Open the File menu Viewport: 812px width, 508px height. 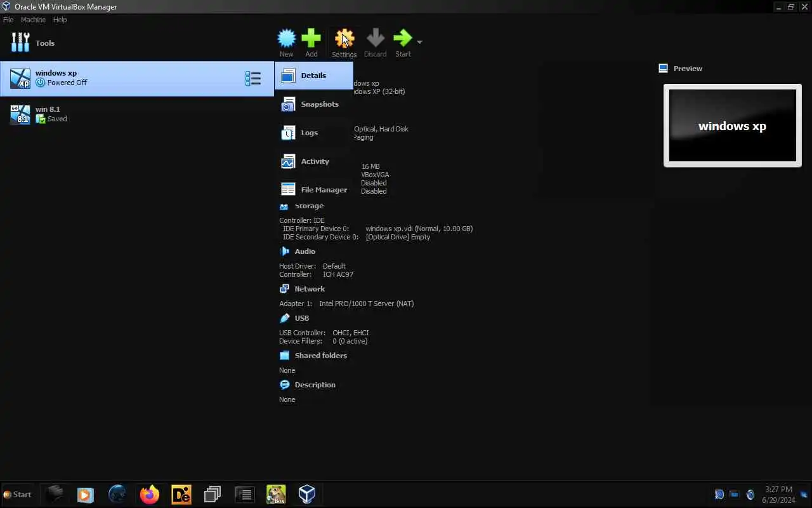tap(8, 20)
